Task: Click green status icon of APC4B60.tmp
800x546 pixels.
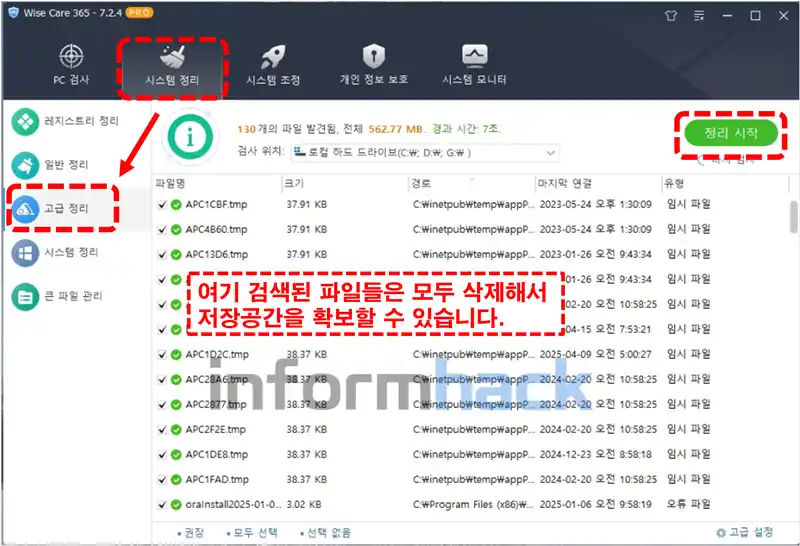Action: pos(176,230)
